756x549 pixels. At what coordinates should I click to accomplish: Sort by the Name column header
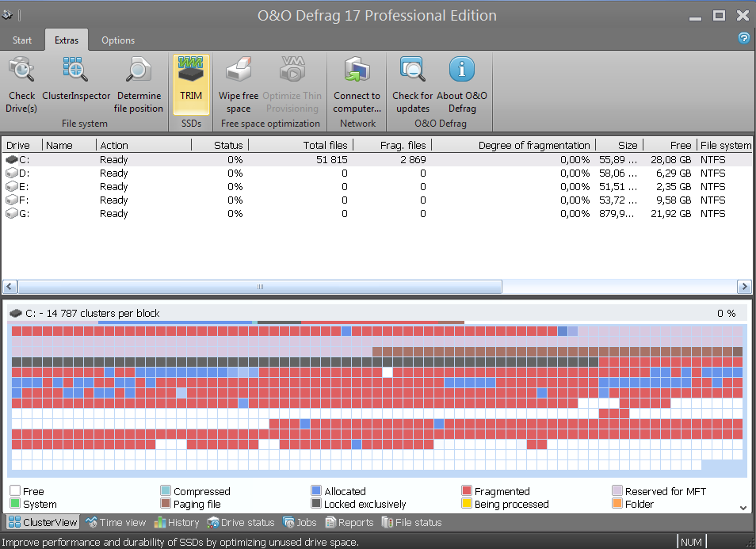[70, 145]
